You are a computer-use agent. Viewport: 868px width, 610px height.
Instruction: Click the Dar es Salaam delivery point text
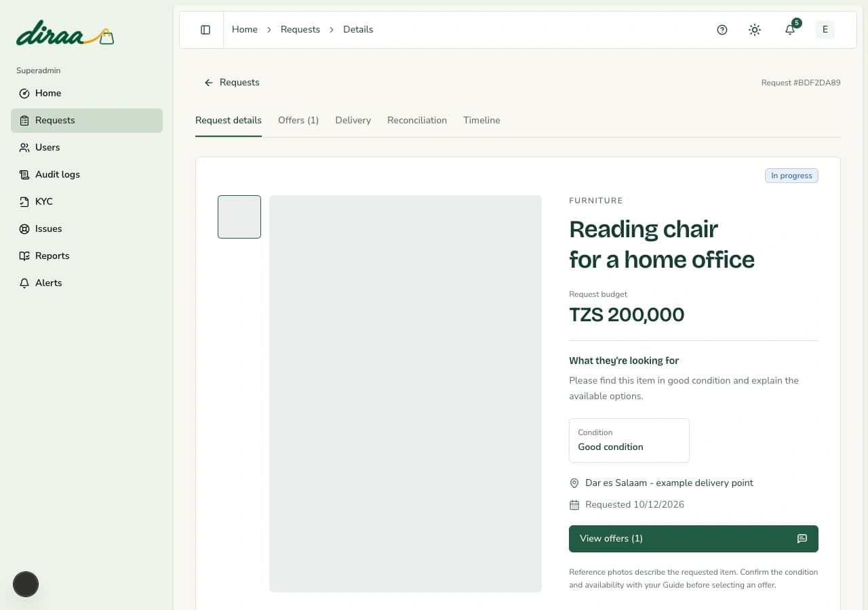pos(669,483)
